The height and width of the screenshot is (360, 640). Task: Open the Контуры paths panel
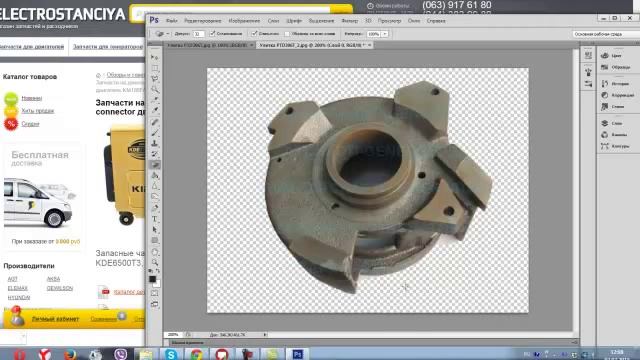click(x=615, y=146)
